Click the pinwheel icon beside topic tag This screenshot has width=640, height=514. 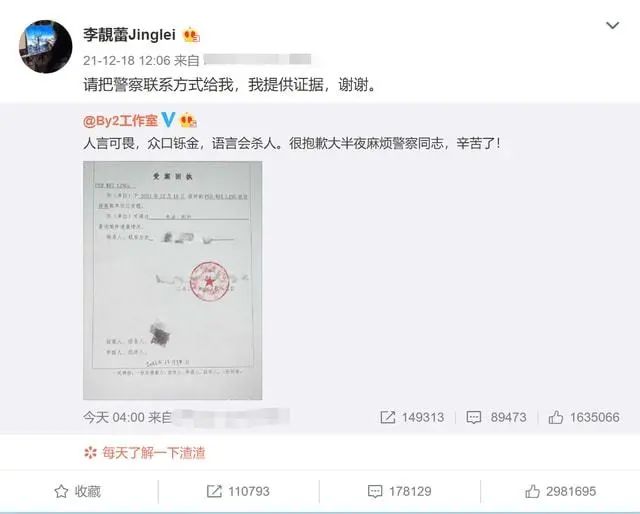(90, 453)
